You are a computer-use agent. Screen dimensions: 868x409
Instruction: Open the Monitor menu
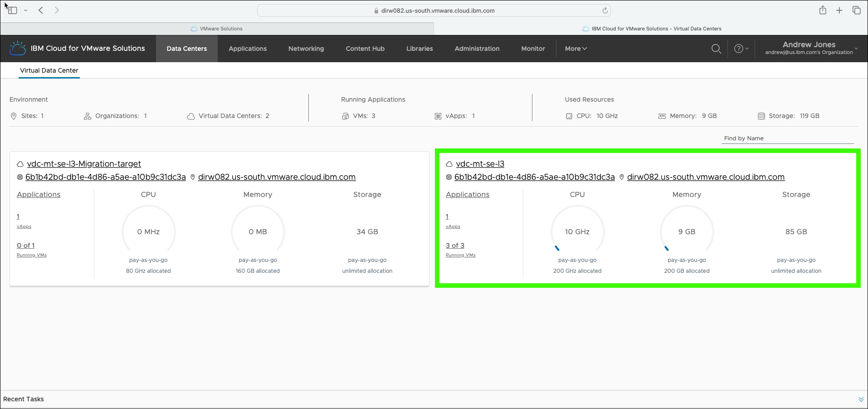coord(533,49)
